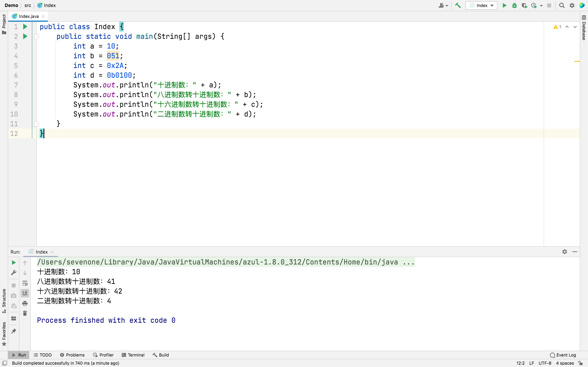
Task: Switch to the Terminal tool window tab
Action: point(133,355)
